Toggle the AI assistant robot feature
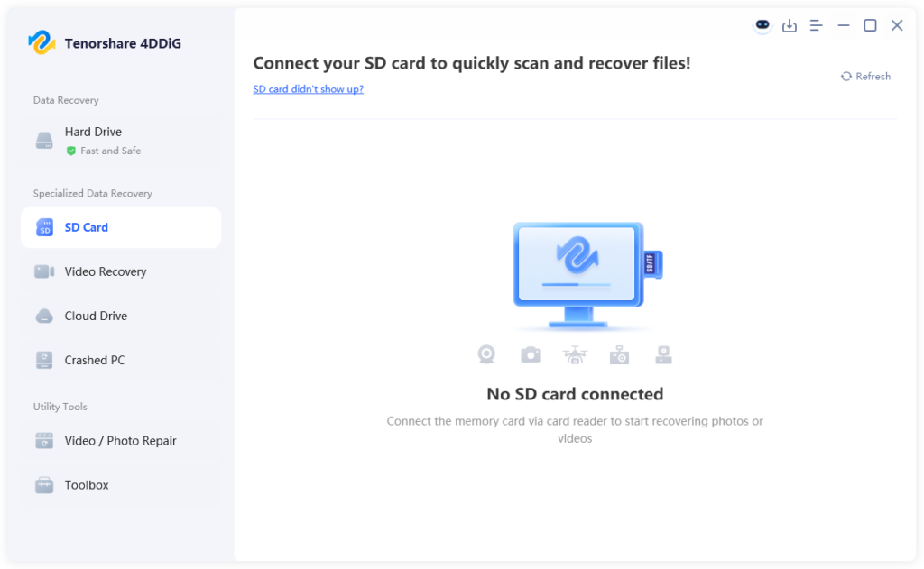This screenshot has width=924, height=569. tap(762, 25)
